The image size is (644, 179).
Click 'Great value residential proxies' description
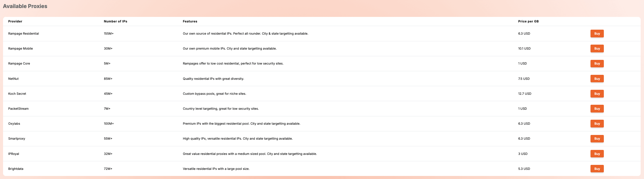click(250, 154)
